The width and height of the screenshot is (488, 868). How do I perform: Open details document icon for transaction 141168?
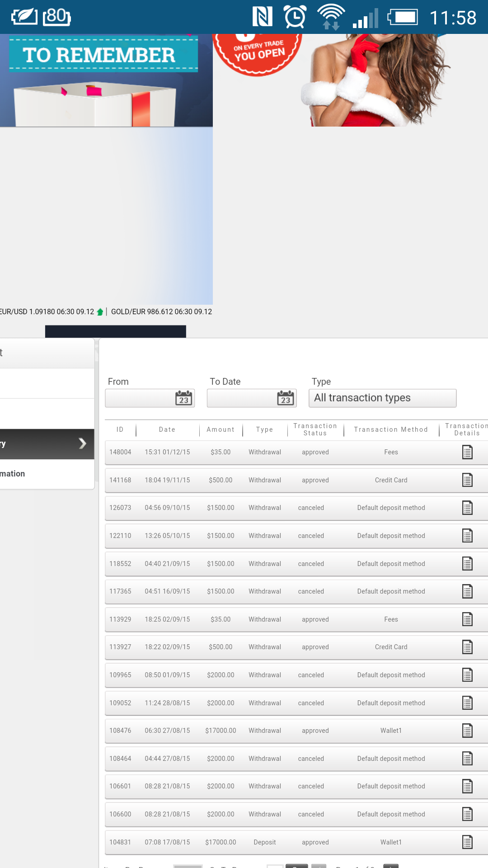[467, 480]
